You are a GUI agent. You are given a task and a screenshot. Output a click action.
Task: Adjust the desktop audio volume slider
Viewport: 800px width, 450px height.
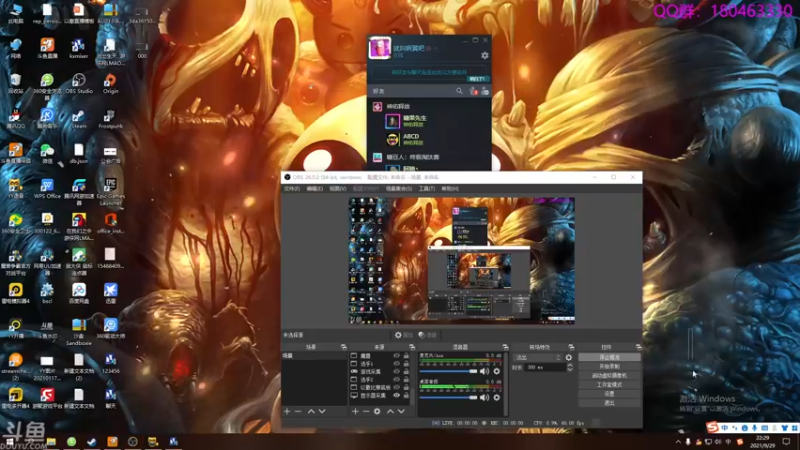click(448, 397)
